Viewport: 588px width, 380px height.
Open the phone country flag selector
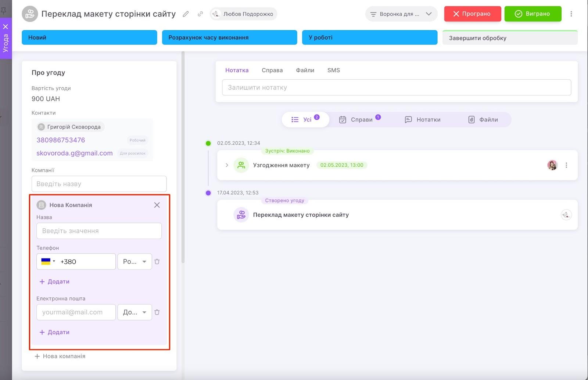tap(48, 261)
